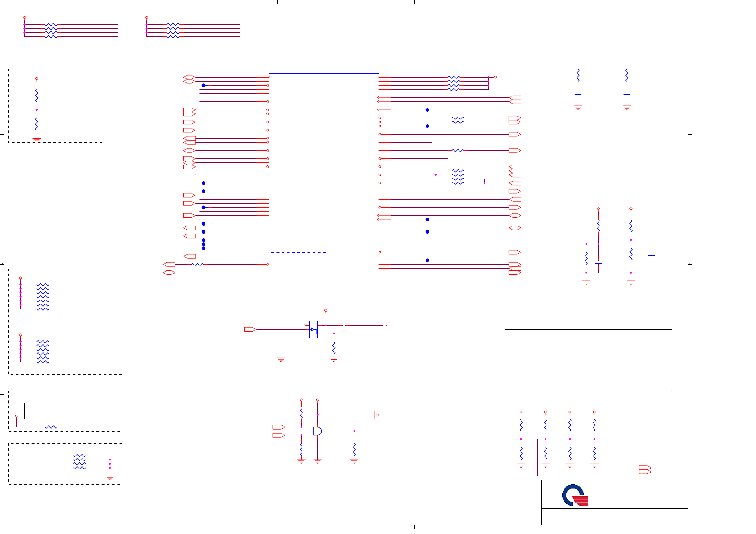This screenshot has height=534, width=756.
Task: Select the large central IC block
Action: pos(324,175)
